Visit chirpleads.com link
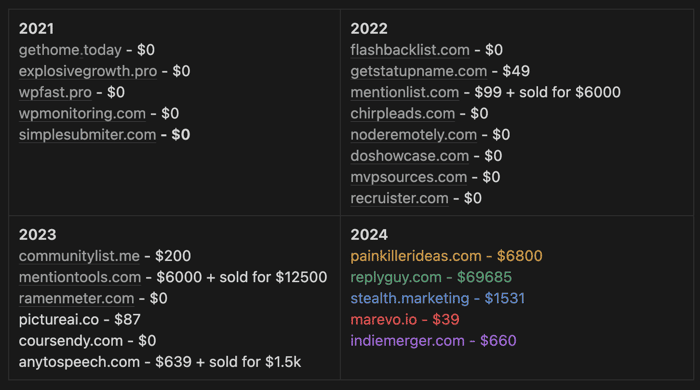Image resolution: width=700 pixels, height=390 pixels. [x=403, y=113]
